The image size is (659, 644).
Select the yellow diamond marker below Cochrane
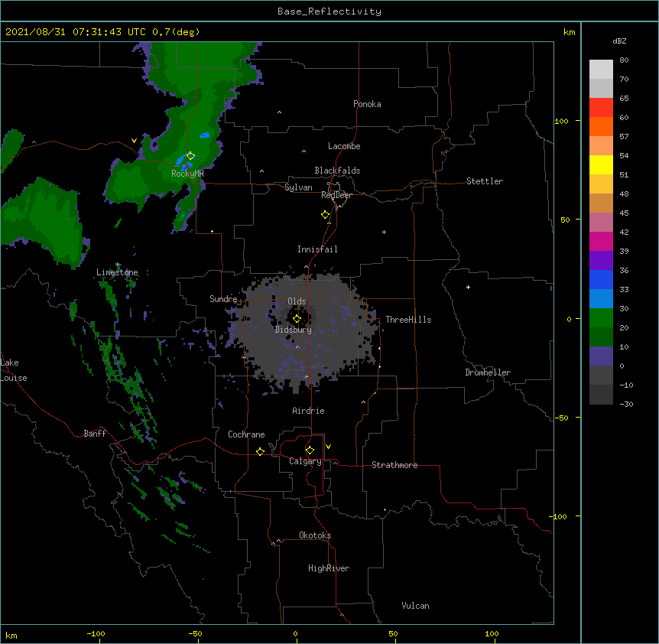pos(260,451)
